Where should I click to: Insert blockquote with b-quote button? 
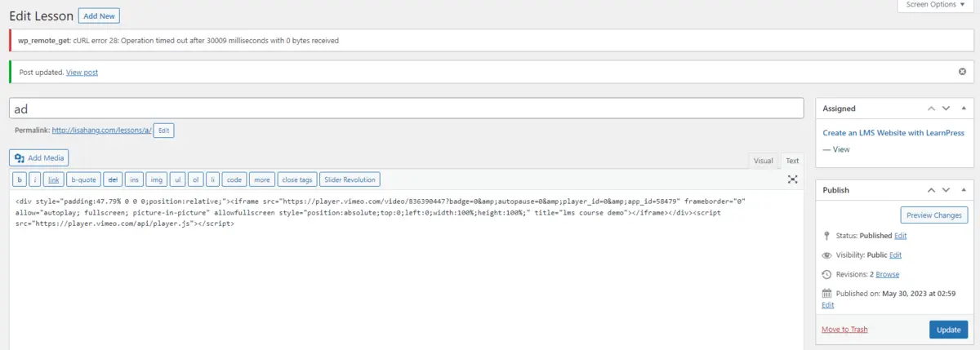pyautogui.click(x=83, y=179)
